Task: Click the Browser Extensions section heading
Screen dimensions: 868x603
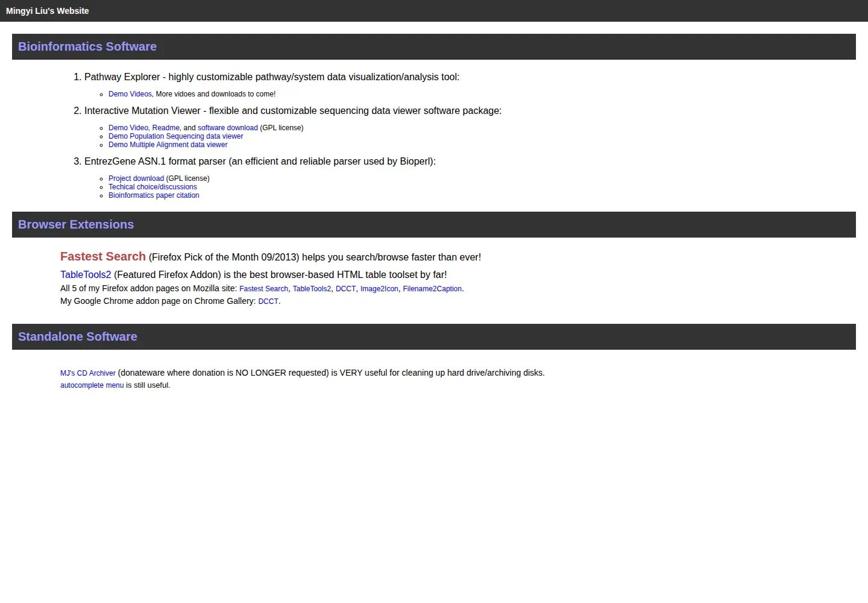Action: pos(76,224)
